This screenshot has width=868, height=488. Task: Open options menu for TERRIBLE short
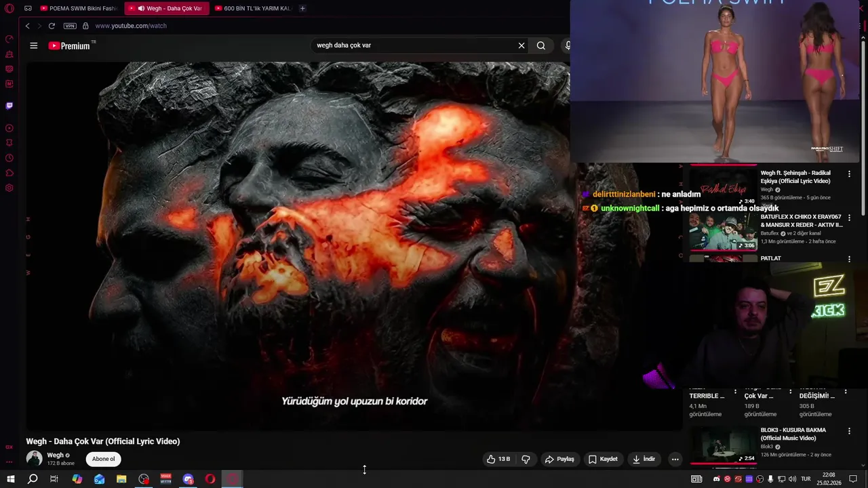(735, 391)
